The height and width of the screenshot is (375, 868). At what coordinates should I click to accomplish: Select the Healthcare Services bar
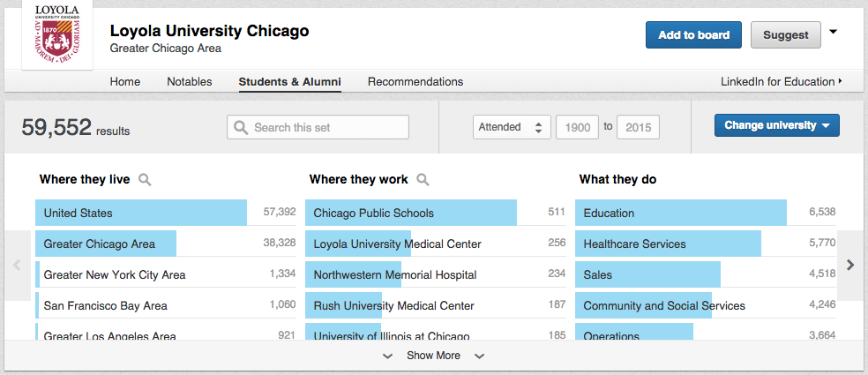(x=668, y=244)
